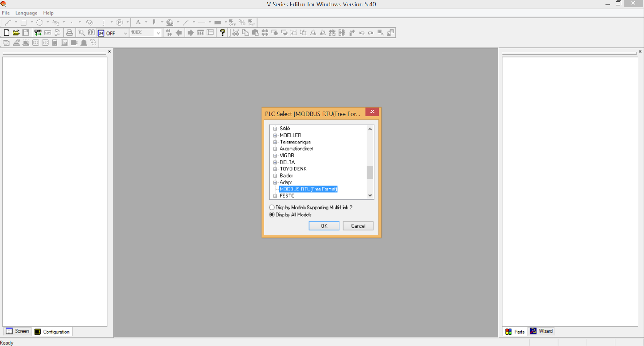This screenshot has width=644, height=346.
Task: Go to previous screen with left arrow
Action: 179,33
